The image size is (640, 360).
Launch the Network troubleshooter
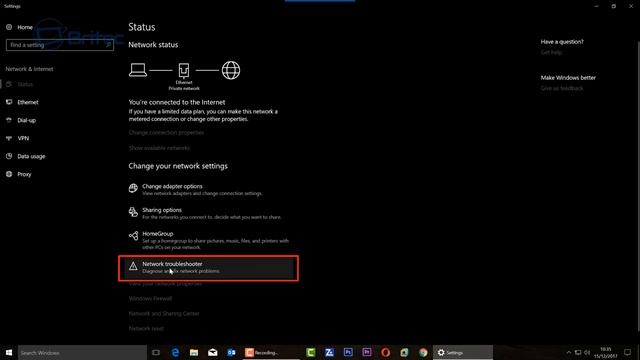208,268
